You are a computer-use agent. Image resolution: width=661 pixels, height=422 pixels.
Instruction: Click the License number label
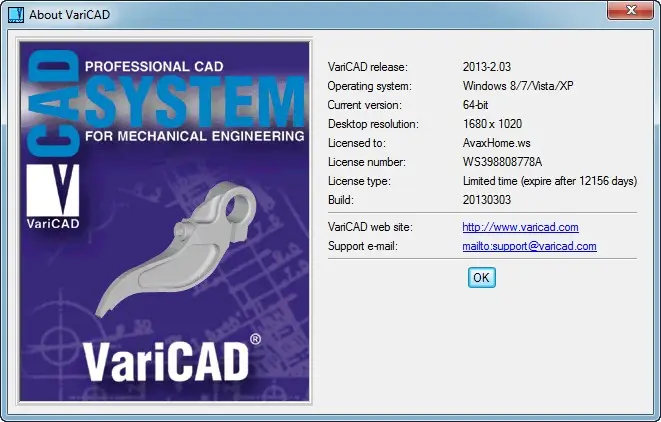click(367, 162)
